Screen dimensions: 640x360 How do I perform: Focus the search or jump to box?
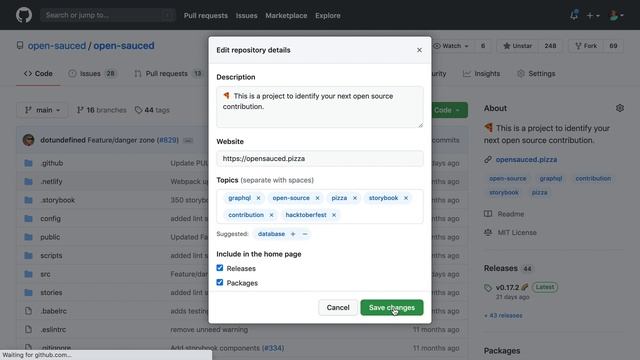coord(108,15)
